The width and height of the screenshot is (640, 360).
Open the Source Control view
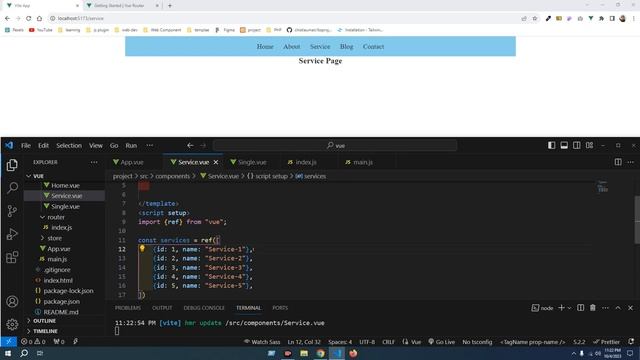12,211
